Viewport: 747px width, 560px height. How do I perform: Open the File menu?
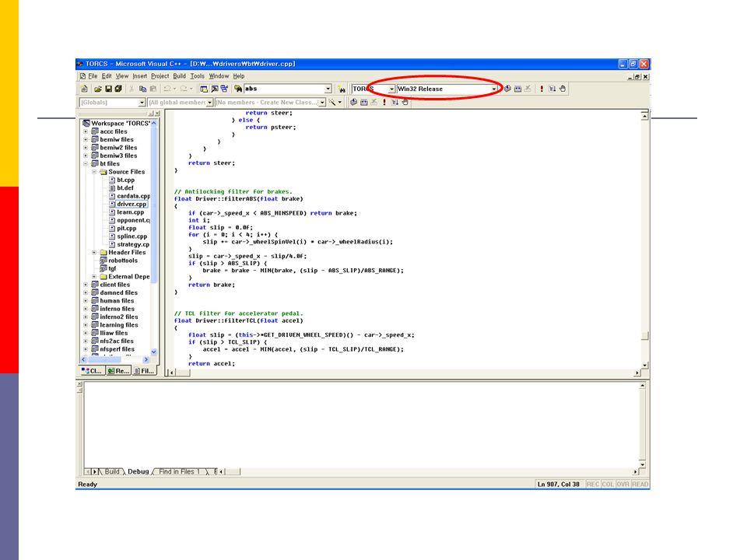coord(93,75)
